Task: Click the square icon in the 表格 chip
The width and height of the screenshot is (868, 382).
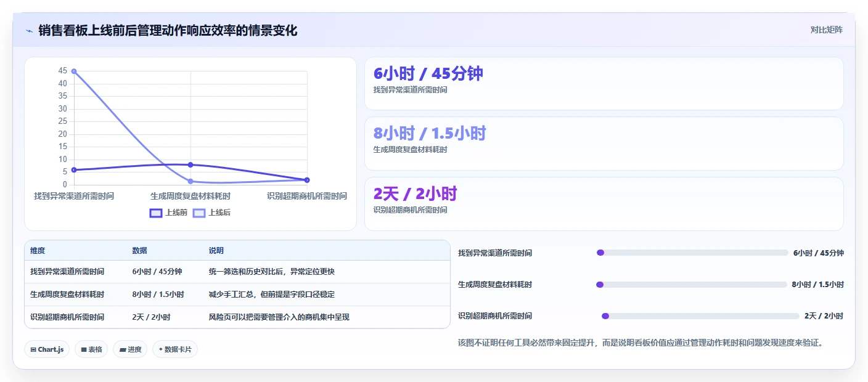Action: [x=83, y=349]
